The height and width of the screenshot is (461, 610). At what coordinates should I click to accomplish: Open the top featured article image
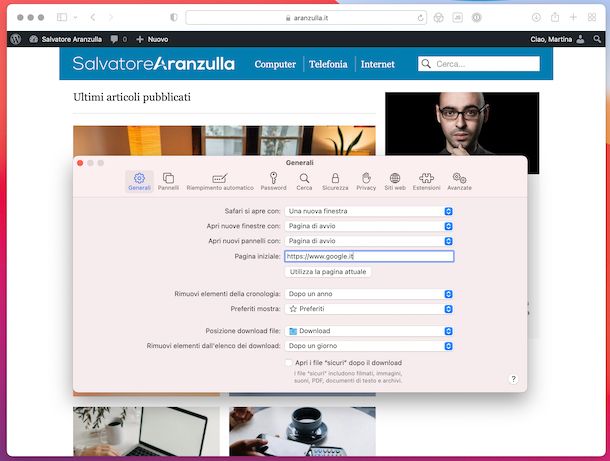coord(224,140)
